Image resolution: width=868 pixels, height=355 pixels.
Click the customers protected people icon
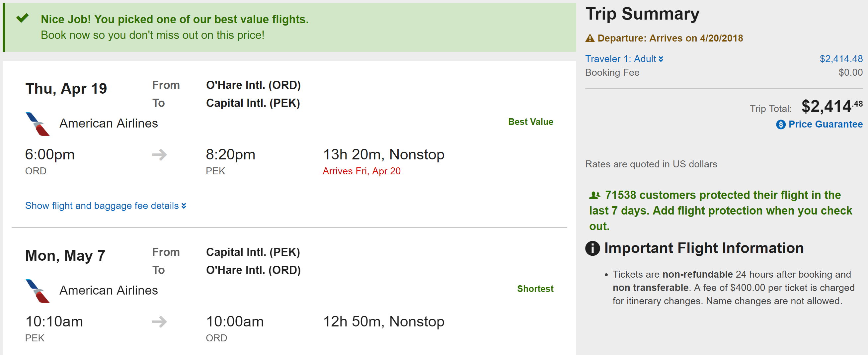[594, 195]
